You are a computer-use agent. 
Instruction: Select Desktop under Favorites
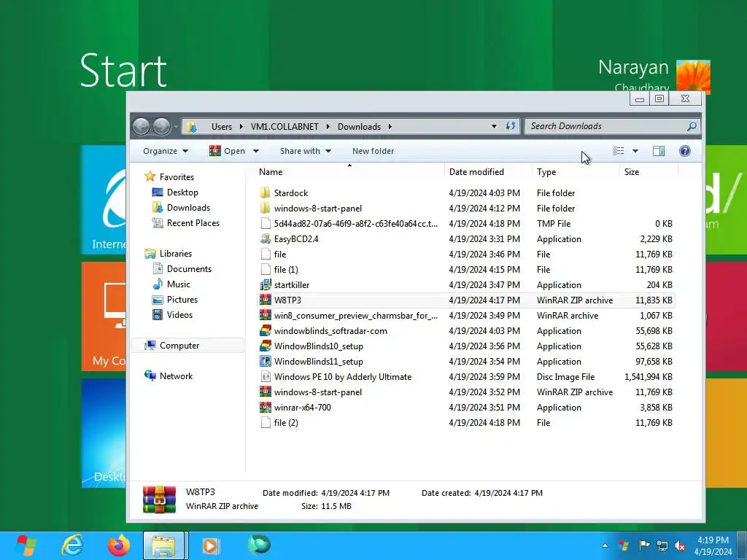point(182,192)
